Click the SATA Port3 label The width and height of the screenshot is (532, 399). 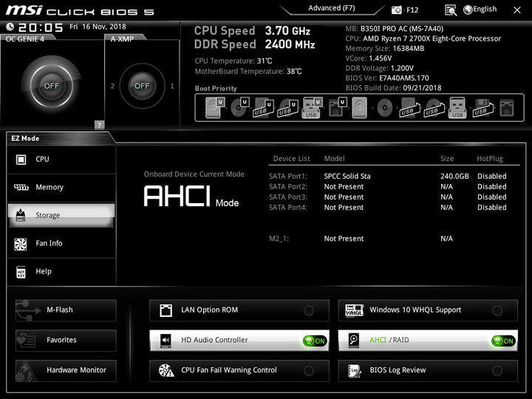288,197
